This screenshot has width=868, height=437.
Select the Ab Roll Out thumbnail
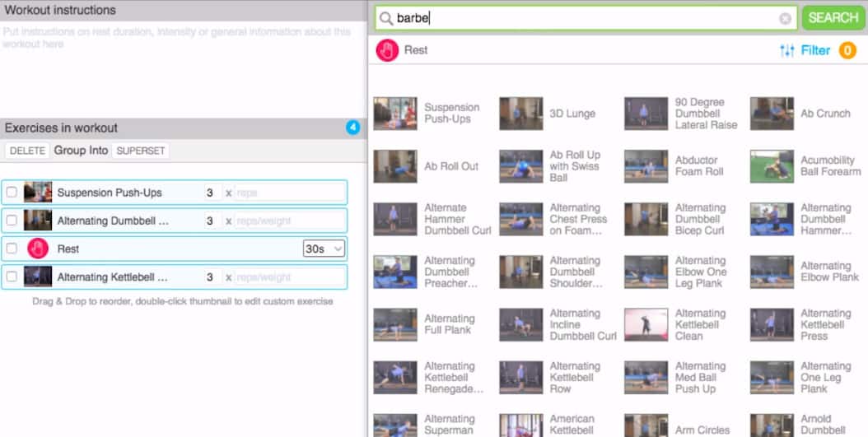[395, 166]
